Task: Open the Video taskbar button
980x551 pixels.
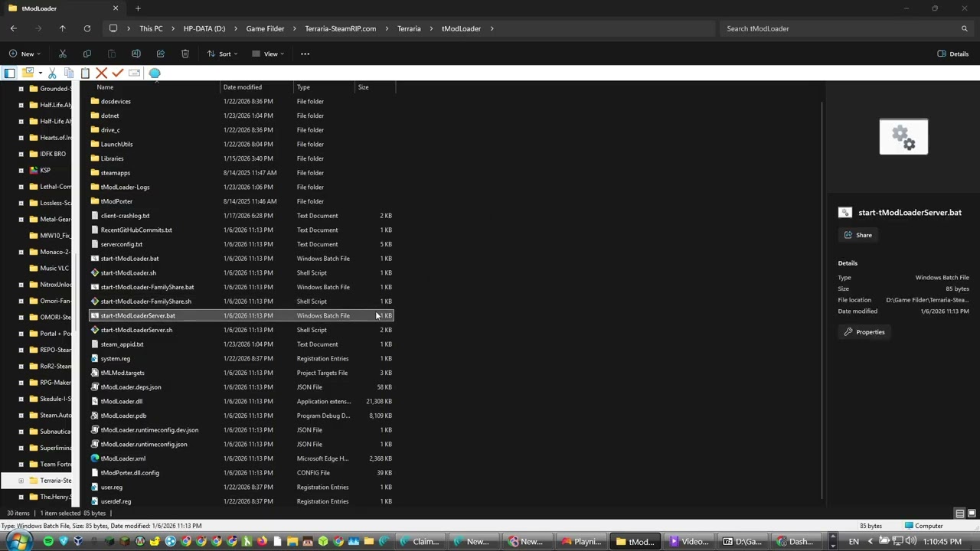Action: (x=689, y=542)
